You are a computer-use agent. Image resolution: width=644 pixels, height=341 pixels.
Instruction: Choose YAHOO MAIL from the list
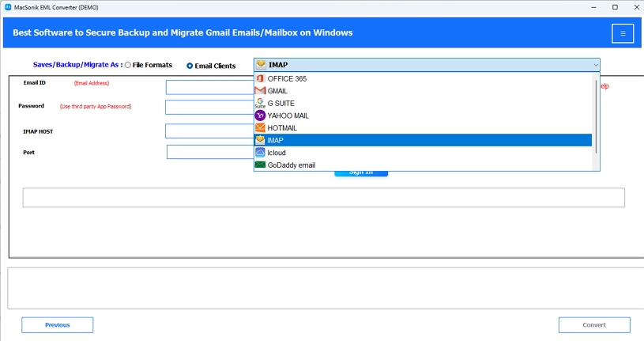click(x=423, y=116)
